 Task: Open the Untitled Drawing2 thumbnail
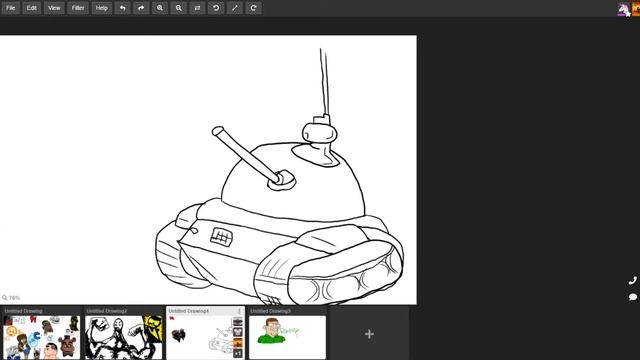pyautogui.click(x=124, y=333)
